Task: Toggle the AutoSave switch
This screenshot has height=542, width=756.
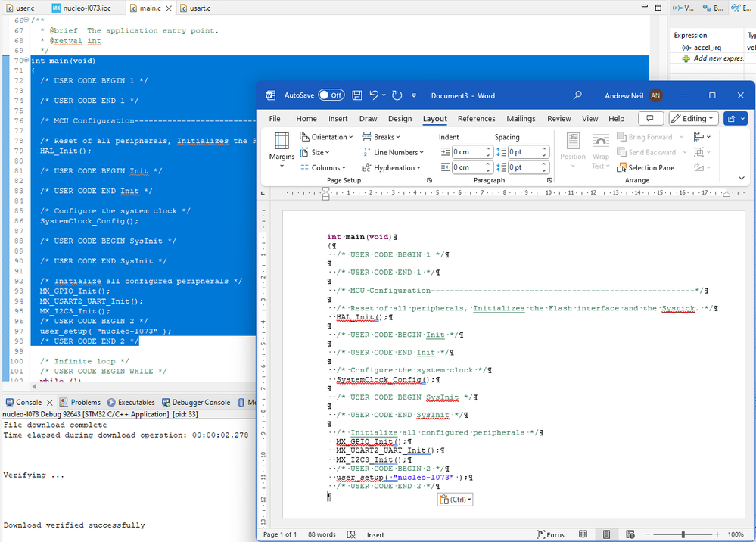Action: tap(331, 95)
